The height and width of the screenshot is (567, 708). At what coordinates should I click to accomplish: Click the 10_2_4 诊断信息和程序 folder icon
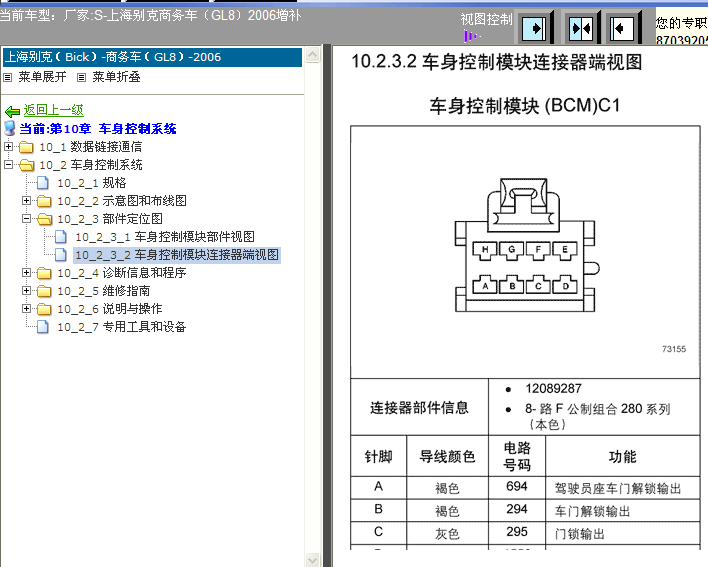coord(44,274)
